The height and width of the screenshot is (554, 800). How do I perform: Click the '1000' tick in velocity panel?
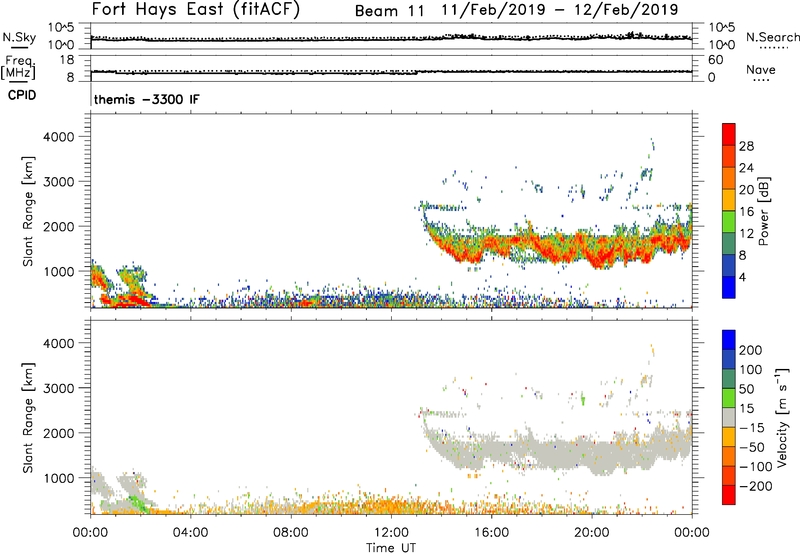pos(59,478)
